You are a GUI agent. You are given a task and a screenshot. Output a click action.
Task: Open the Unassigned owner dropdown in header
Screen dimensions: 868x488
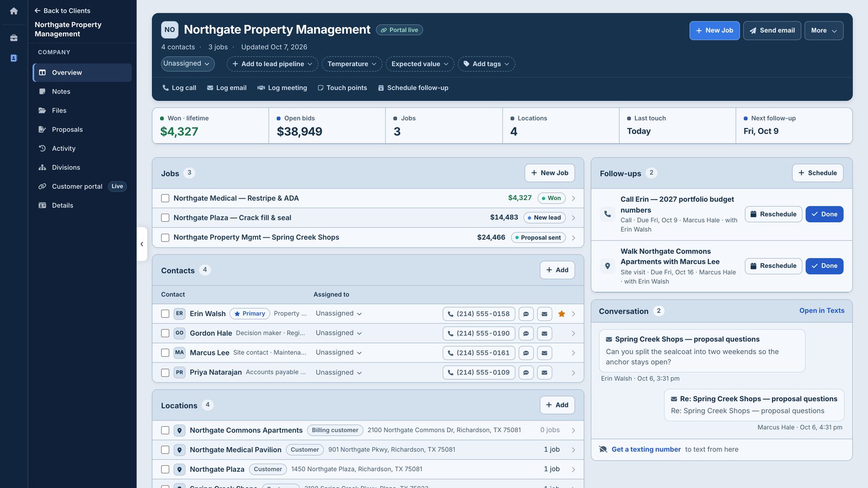coord(188,63)
